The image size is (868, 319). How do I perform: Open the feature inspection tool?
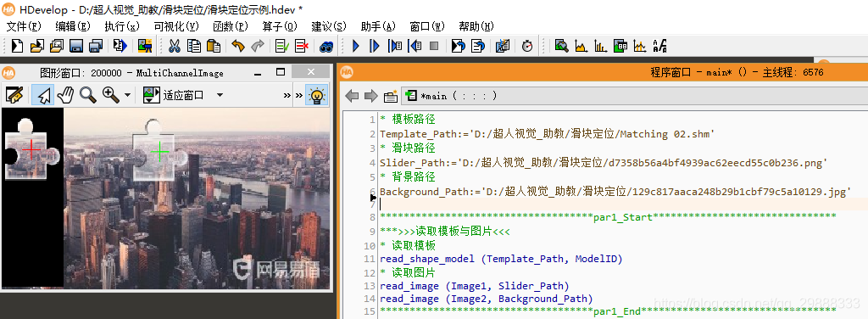point(620,46)
